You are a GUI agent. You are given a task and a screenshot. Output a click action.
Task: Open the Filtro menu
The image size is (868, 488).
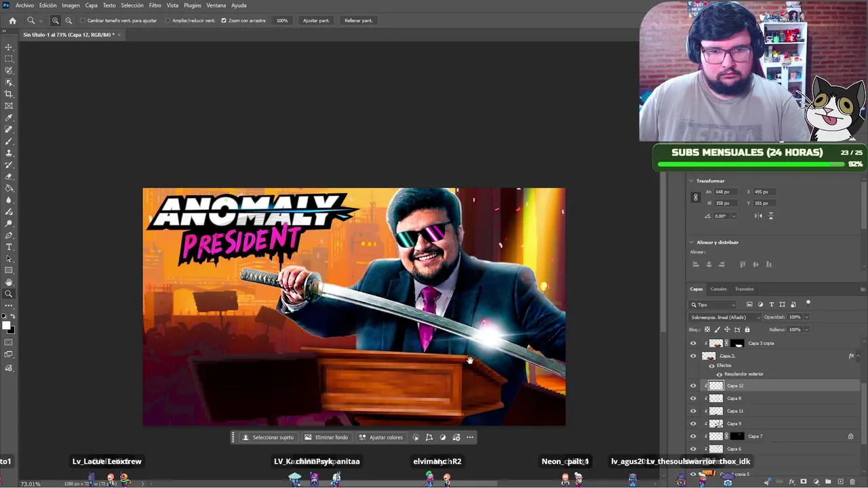(155, 5)
